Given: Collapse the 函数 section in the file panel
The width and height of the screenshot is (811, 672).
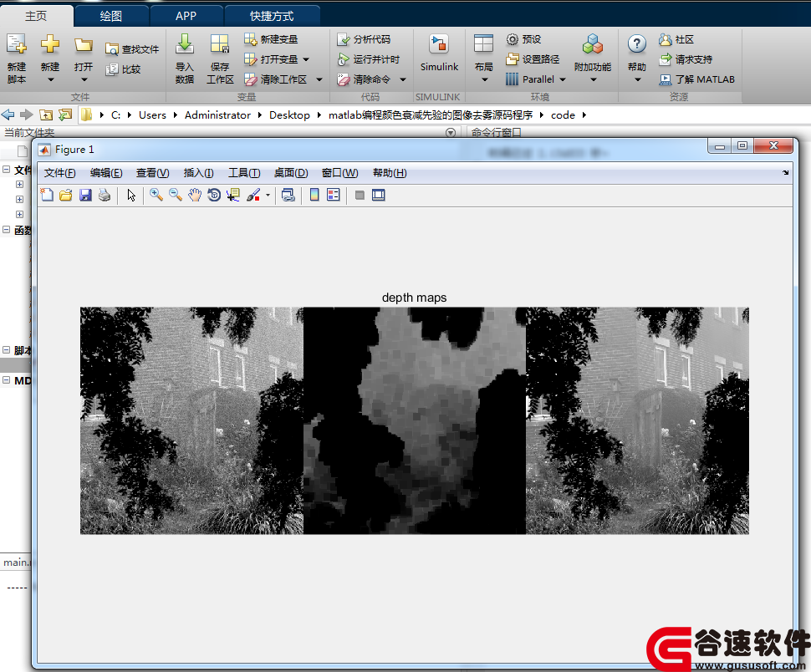Looking at the screenshot, I should point(6,230).
